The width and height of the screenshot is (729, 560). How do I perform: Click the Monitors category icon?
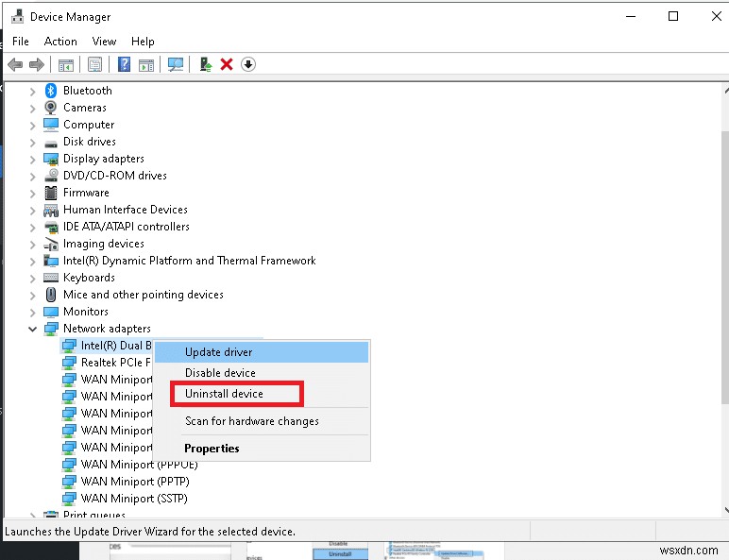point(51,312)
